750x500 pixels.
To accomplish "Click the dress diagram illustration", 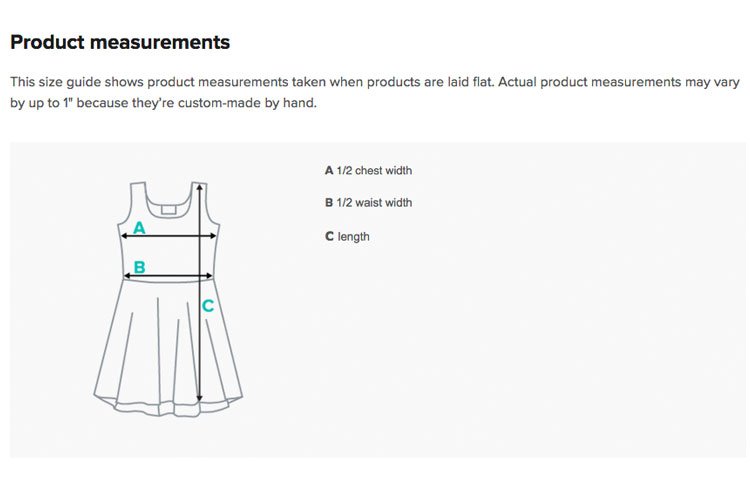I will coord(168,299).
